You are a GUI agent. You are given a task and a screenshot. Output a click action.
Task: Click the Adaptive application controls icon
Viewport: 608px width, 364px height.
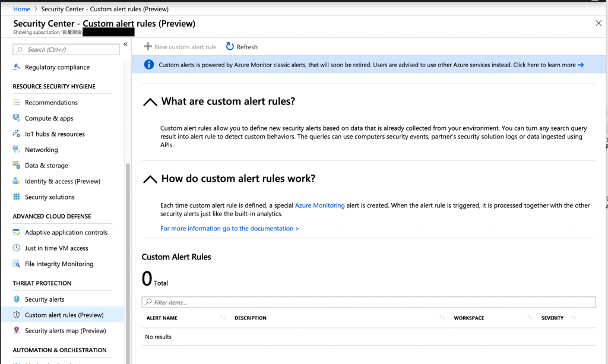point(16,232)
